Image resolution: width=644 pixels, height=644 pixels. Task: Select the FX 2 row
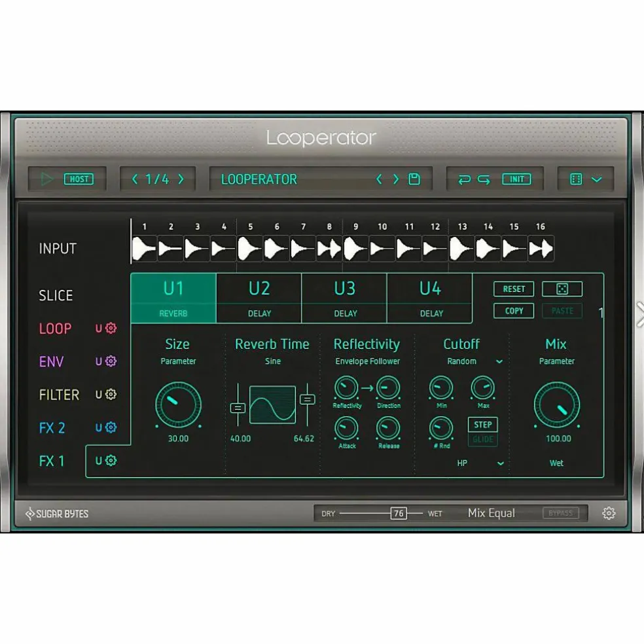tap(52, 428)
